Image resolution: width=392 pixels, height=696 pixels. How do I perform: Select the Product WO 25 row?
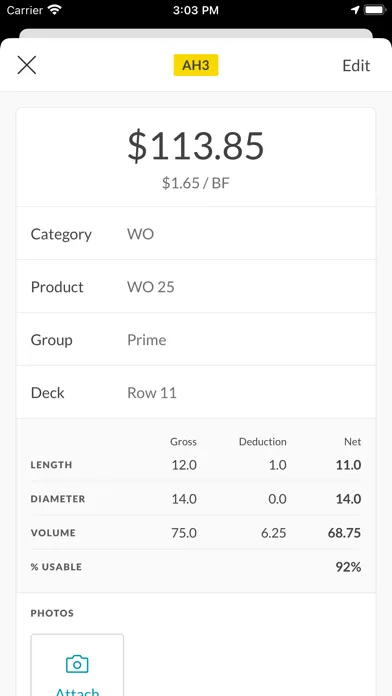[x=196, y=286]
